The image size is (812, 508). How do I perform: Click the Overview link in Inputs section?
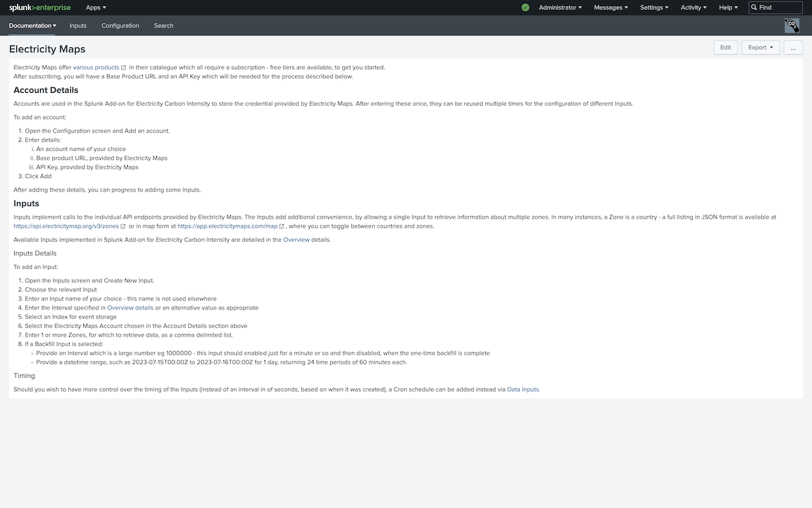point(296,240)
